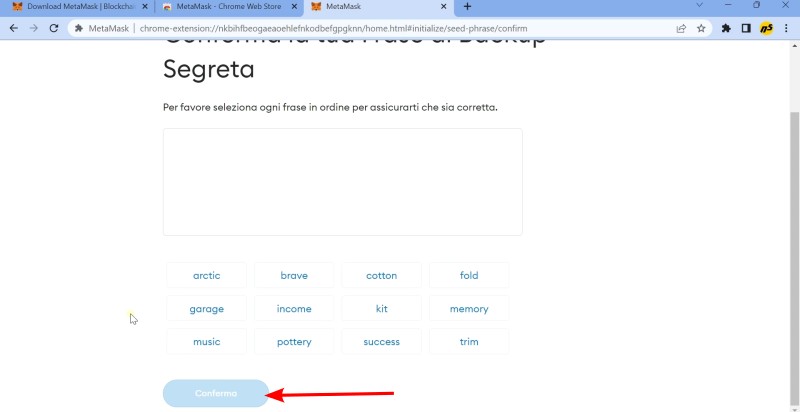Go forward to the next page
This screenshot has height=412, width=800.
click(34, 29)
